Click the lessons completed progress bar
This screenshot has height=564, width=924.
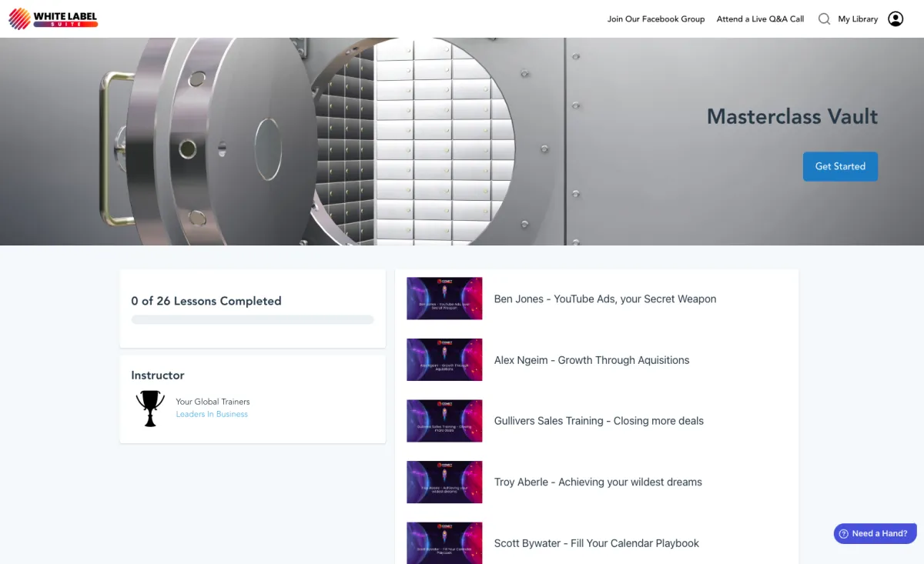(x=253, y=319)
